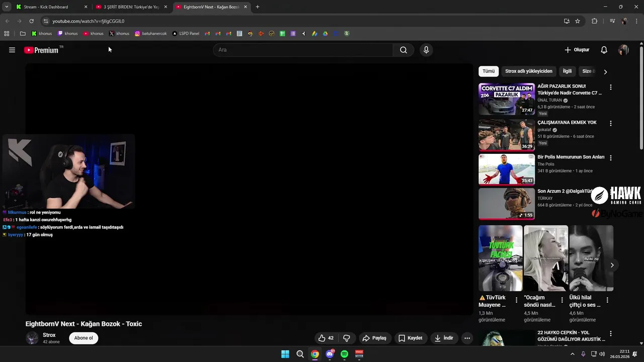Screen dimensions: 644x362
Task: Open Spotify from the taskbar
Action: pos(344,354)
